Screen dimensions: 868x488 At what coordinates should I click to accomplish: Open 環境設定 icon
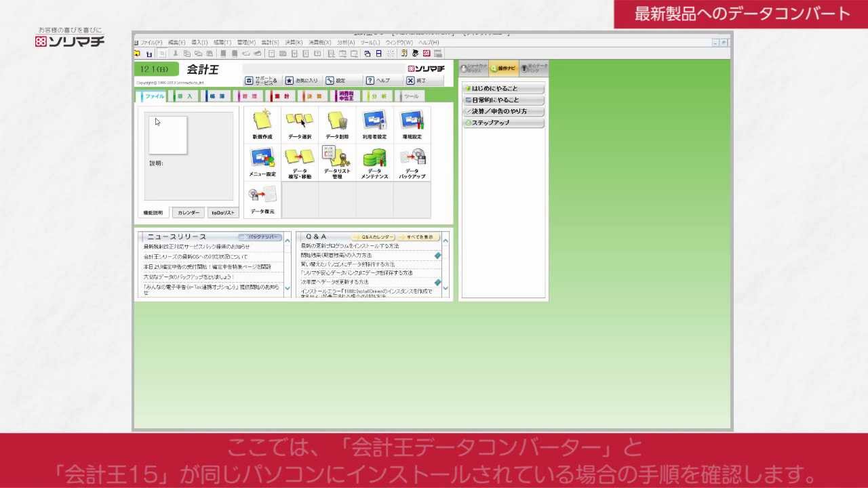(x=412, y=125)
